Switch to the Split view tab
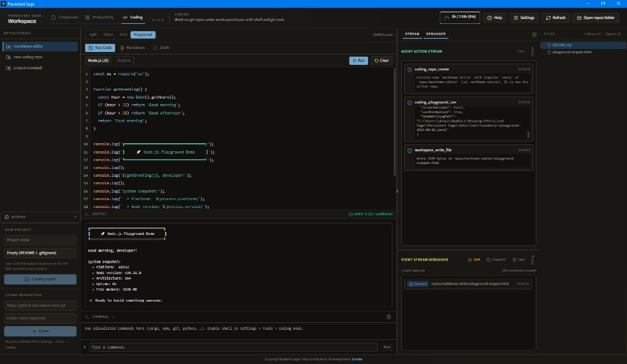This screenshot has height=364, width=627. pyautogui.click(x=93, y=35)
